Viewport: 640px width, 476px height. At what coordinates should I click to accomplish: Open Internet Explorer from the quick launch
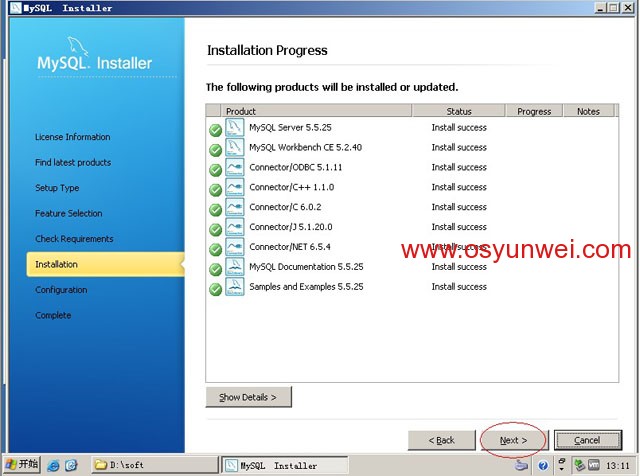click(53, 465)
